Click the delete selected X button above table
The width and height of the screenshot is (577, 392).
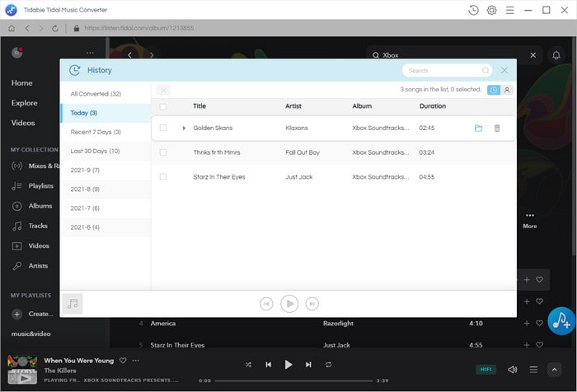163,90
